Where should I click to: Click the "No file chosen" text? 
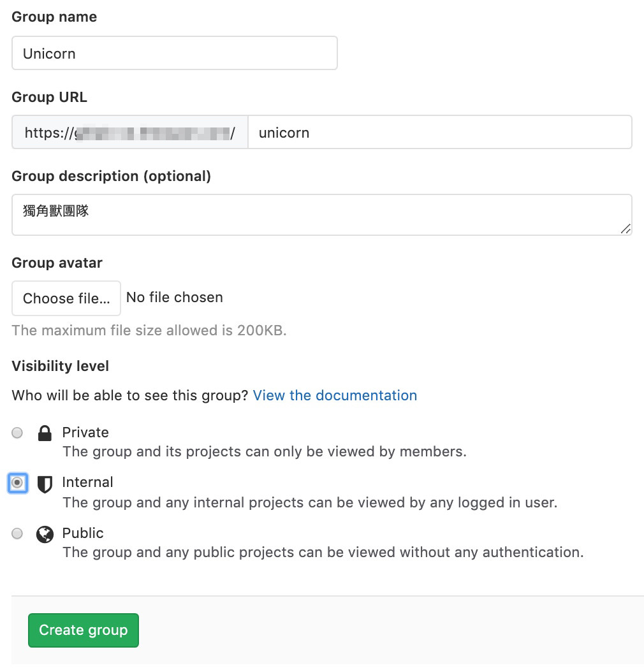click(x=175, y=297)
